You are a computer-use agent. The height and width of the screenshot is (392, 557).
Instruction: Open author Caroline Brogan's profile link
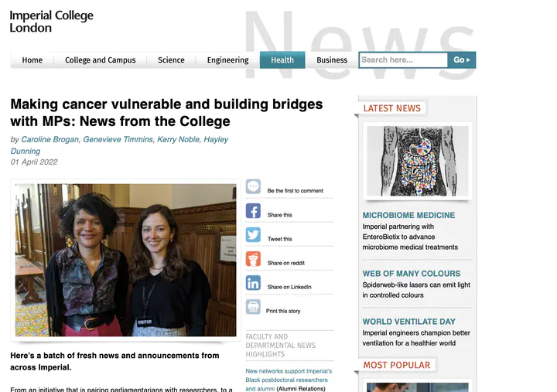[50, 139]
